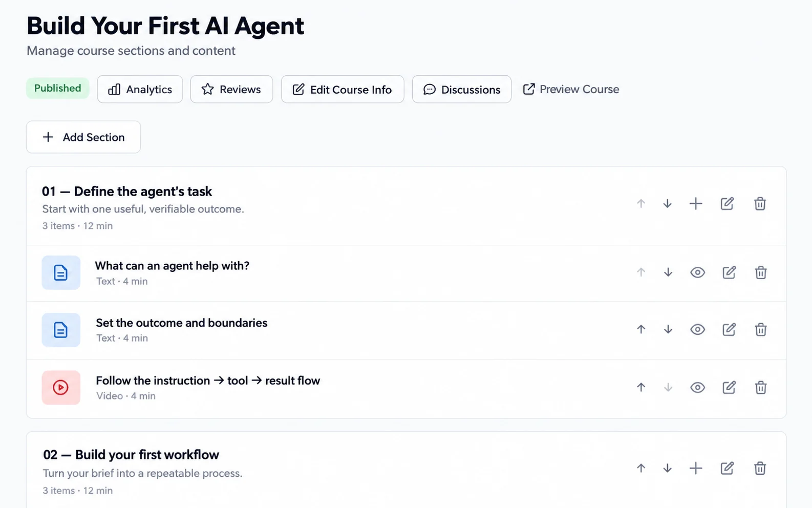Edit 'Set the outcome and boundaries' lesson

click(729, 329)
